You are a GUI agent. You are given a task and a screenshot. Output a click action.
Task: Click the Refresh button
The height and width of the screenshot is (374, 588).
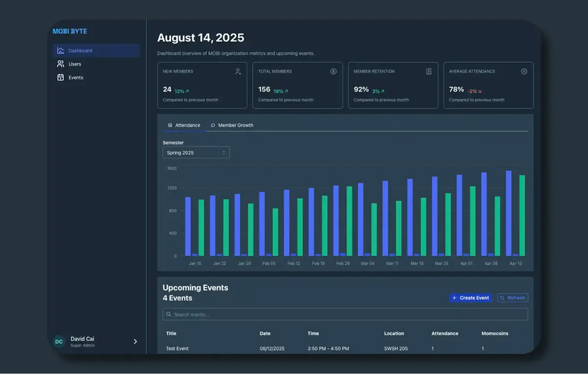513,298
